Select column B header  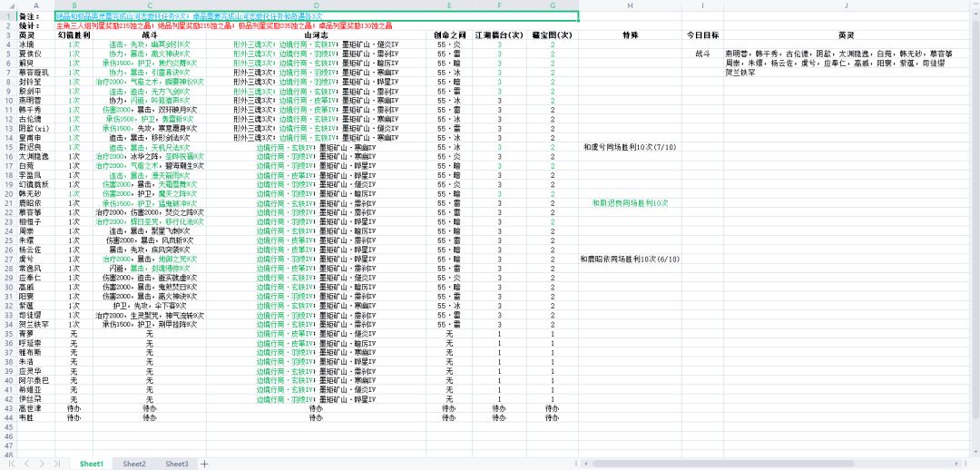point(73,5)
